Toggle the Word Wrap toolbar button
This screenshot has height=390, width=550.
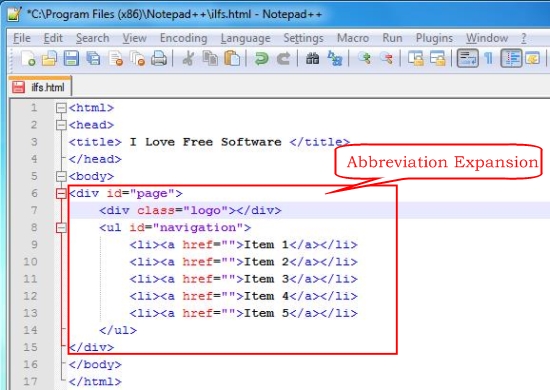[x=467, y=58]
